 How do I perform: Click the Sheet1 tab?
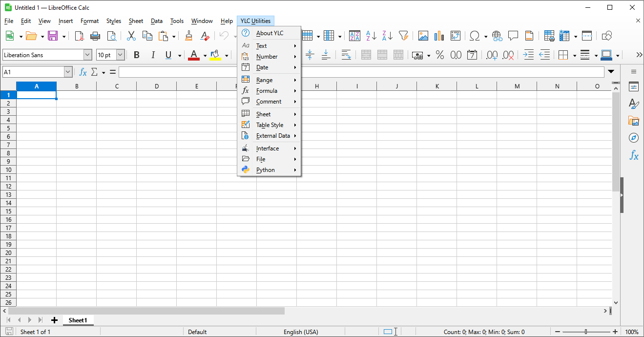pos(78,320)
